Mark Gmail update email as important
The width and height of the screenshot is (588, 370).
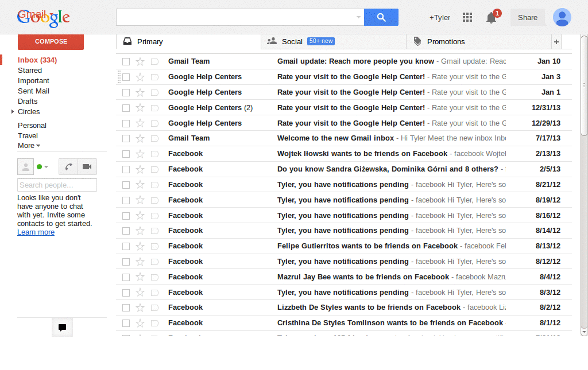pyautogui.click(x=154, y=61)
